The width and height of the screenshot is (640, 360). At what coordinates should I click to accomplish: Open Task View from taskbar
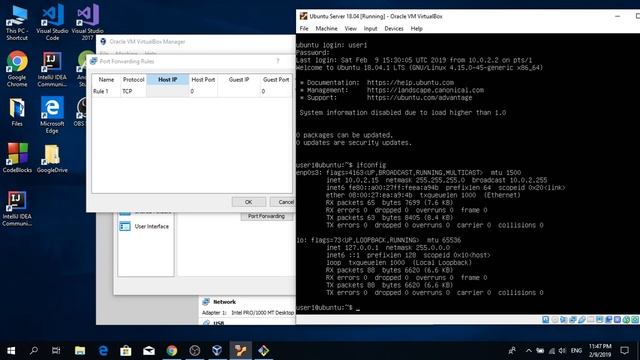tap(56, 351)
